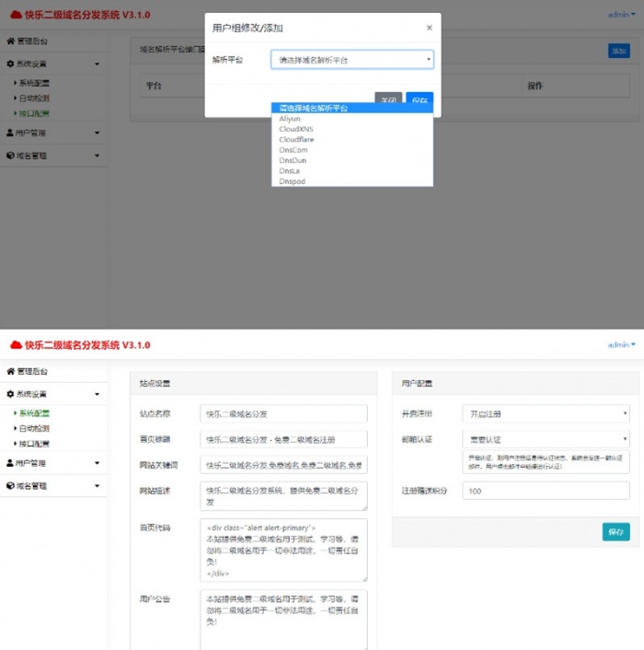Click the 注册赠送积分 field showing 100
The image size is (644, 650).
click(x=546, y=491)
